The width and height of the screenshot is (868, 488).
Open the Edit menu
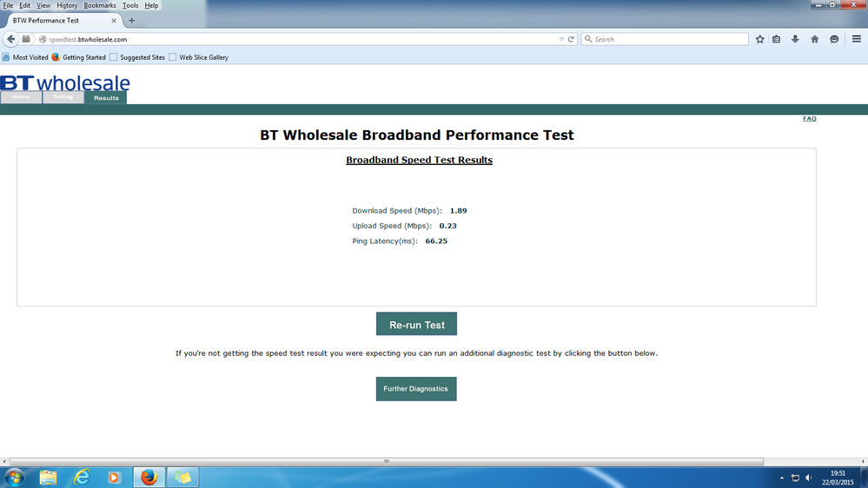25,5
